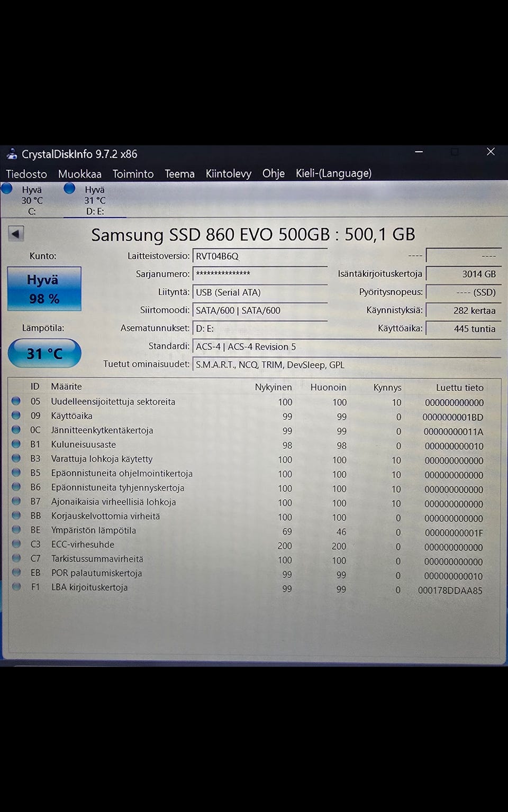Image resolution: width=508 pixels, height=812 pixels.
Task: Click the Määrite column header
Action: pyautogui.click(x=67, y=386)
